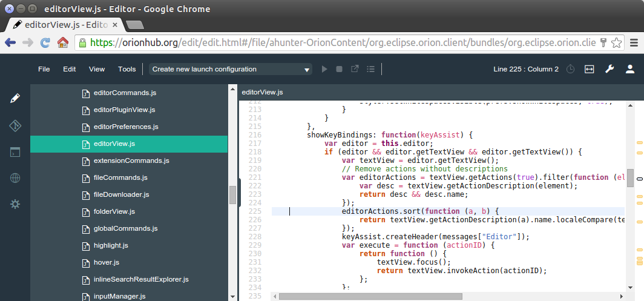The width and height of the screenshot is (644, 301).
Task: Open the deployed app external link icon
Action: pos(355,68)
